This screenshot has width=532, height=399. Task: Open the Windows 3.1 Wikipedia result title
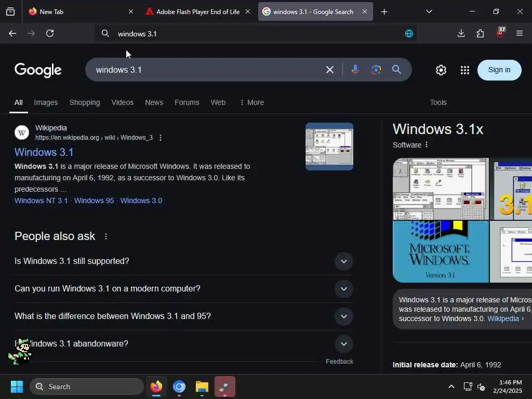pyautogui.click(x=44, y=152)
